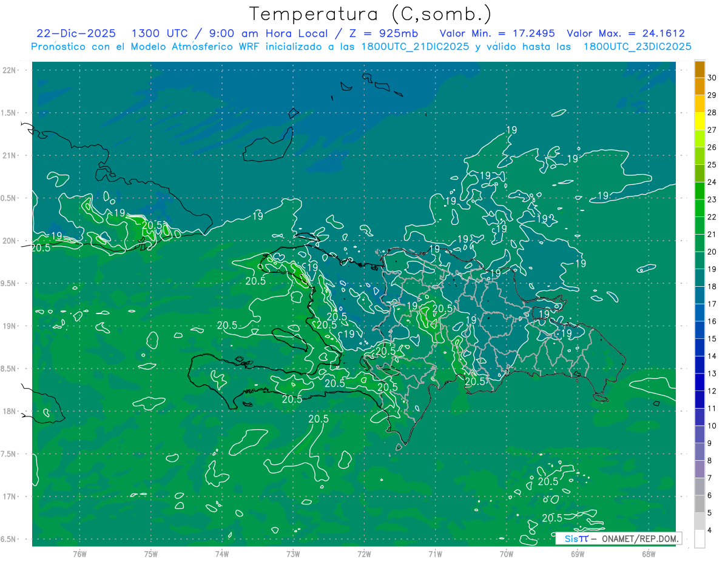This screenshot has width=728, height=562.
Task: Click the colorbar label 24
Action: [x=712, y=182]
